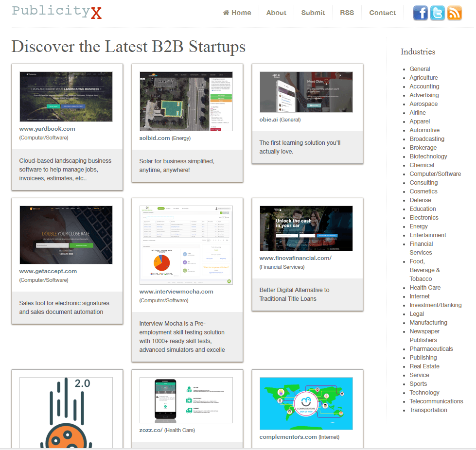Click the obie.ai phone screenshot thumbnail
This screenshot has width=476, height=450.
(x=306, y=92)
